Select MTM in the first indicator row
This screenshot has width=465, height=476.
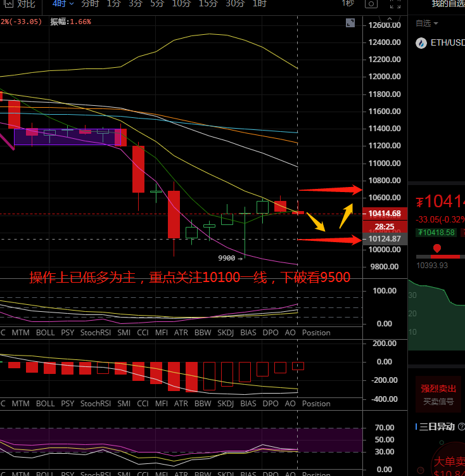(x=21, y=333)
